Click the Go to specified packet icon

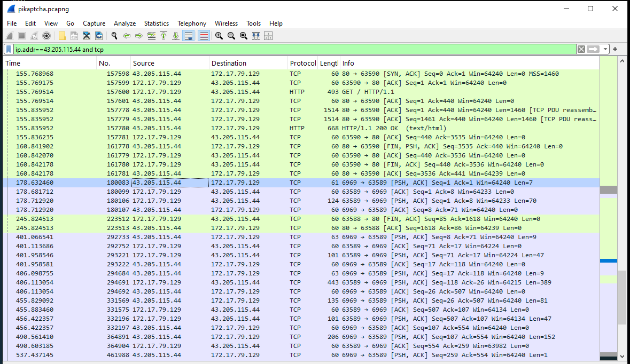point(151,36)
